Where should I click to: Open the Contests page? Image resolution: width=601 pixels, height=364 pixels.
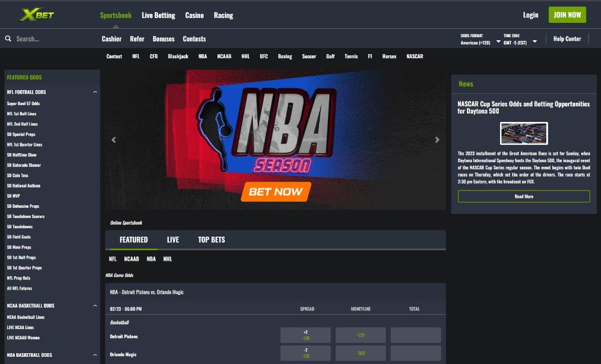pyautogui.click(x=194, y=38)
